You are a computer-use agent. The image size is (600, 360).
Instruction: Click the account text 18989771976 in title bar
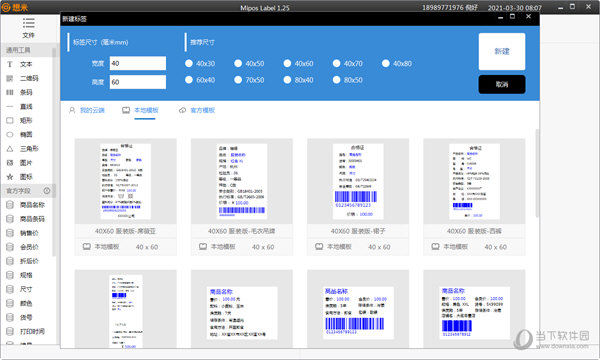pos(443,8)
